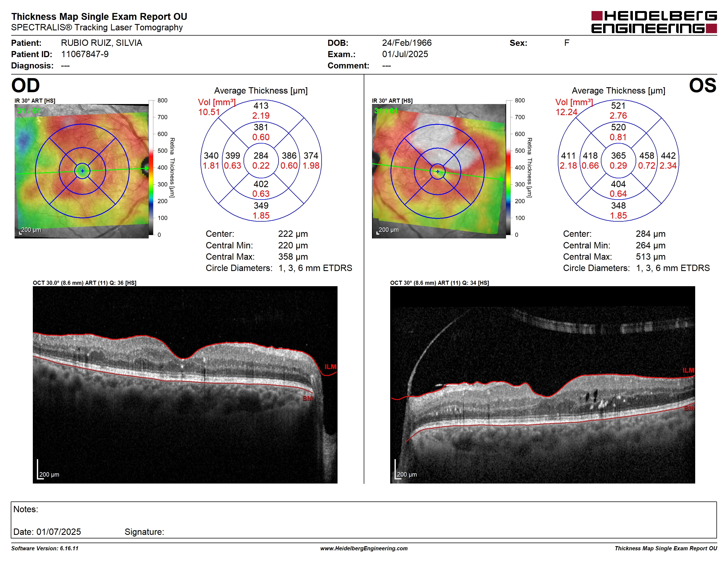Click OD outer left sector thickness '340'
Screen dimensions: 728x563
pos(211,155)
